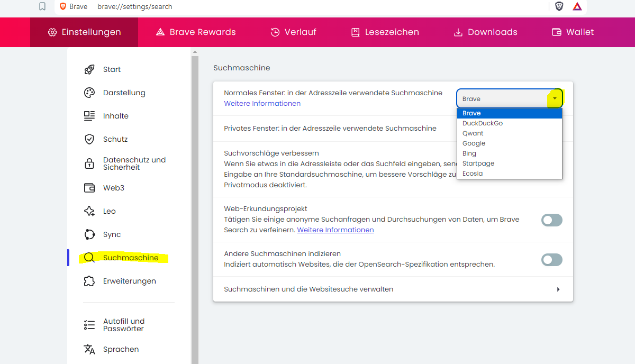Click the wallet icon next to Web3
The width and height of the screenshot is (635, 364).
pyautogui.click(x=89, y=188)
